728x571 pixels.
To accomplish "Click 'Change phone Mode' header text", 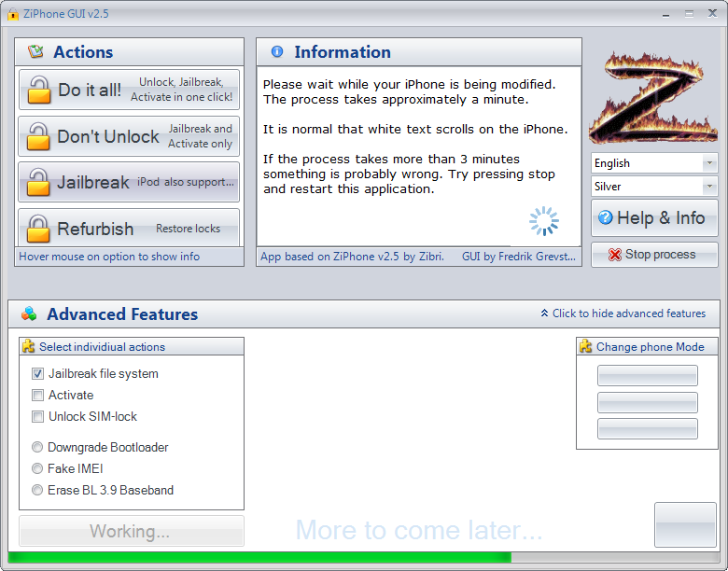I will coord(650,347).
